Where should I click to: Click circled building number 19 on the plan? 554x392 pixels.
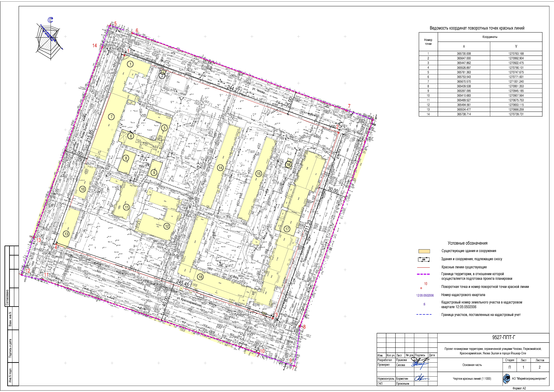pos(288,165)
